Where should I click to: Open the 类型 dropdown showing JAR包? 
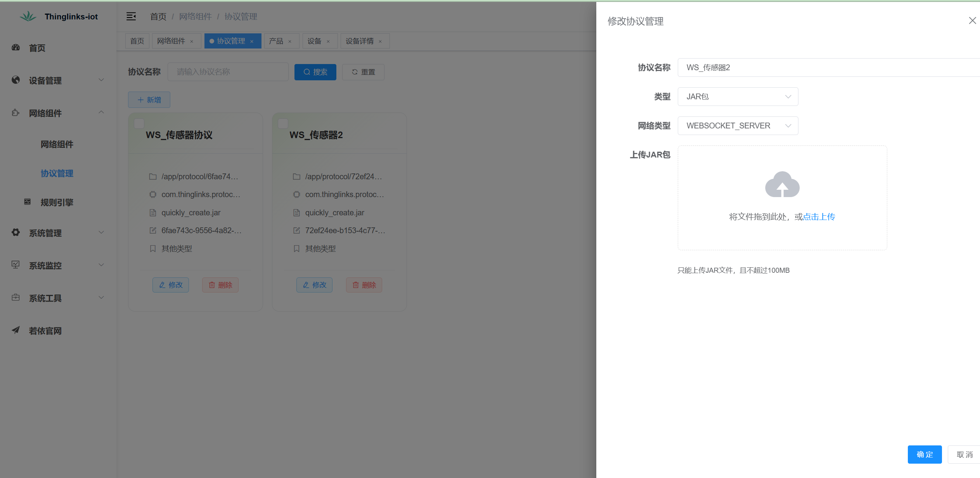(x=737, y=96)
